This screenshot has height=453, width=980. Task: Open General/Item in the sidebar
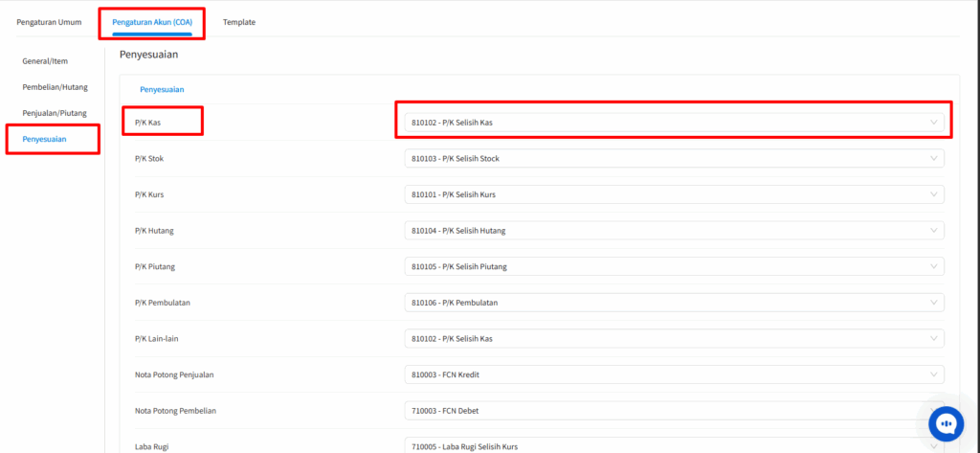pyautogui.click(x=45, y=61)
